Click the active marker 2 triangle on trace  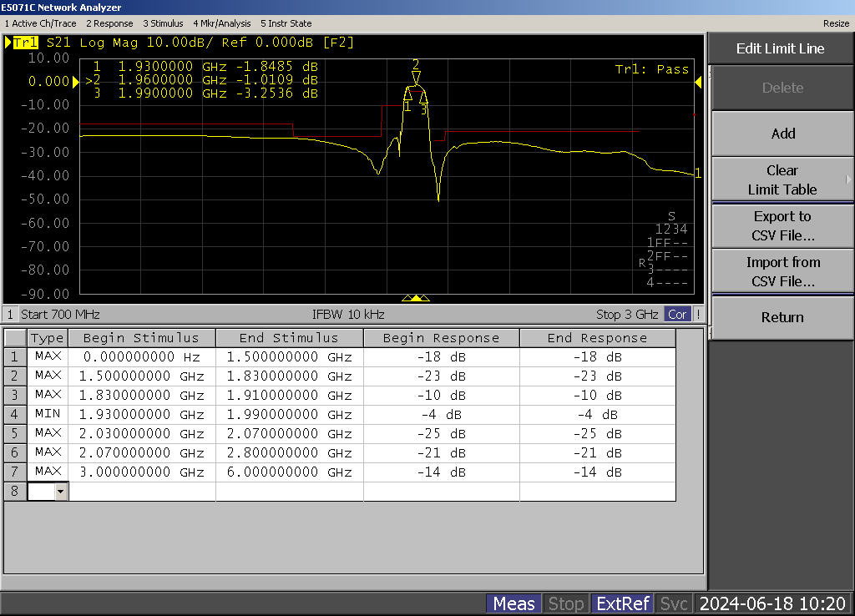416,78
